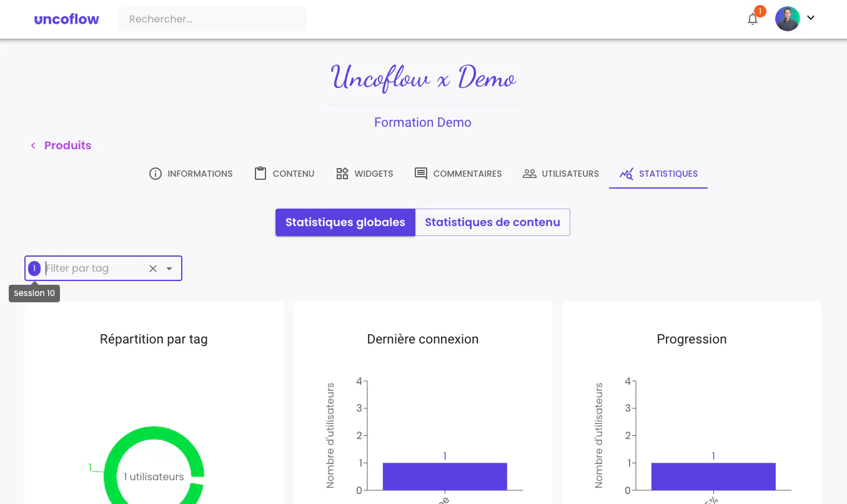
Task: Select Statistiques globales view
Action: click(345, 222)
